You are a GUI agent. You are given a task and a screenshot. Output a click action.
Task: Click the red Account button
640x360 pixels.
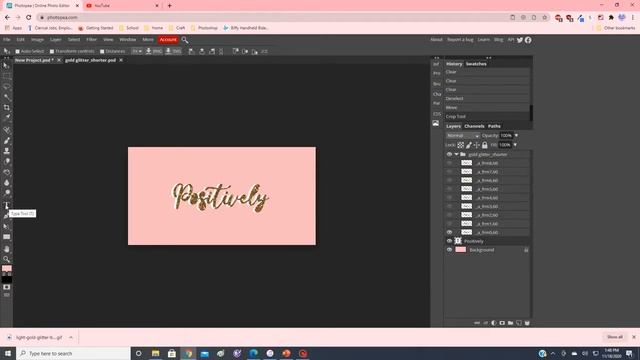[x=168, y=40]
